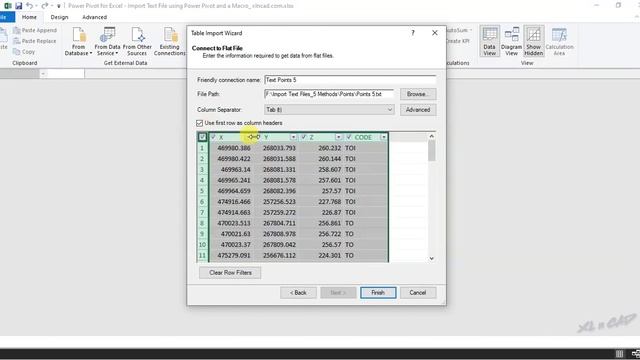The width and height of the screenshot is (640, 360).
Task: Uncheck the CODE column checkbox
Action: coord(349,137)
